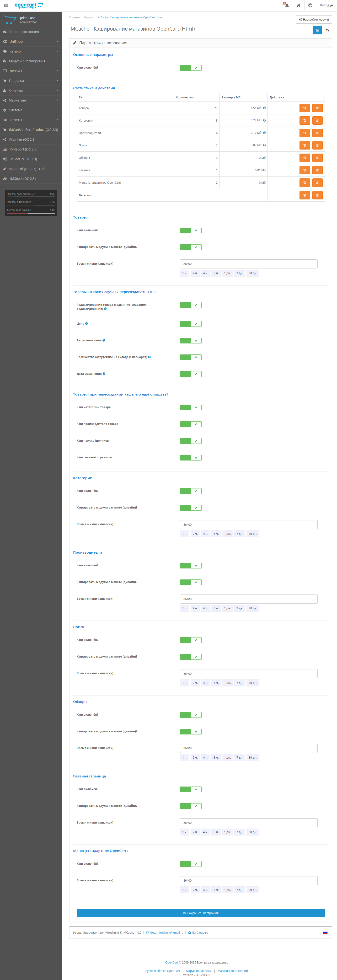Viewport: 337px width, 980px height.
Task: Open the help lifebuoy icon
Action: [310, 5]
